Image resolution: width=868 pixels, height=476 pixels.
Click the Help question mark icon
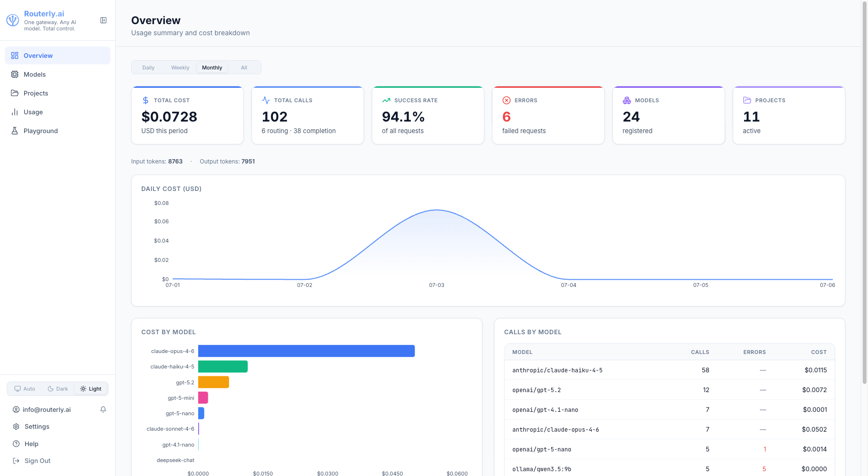tap(16, 444)
